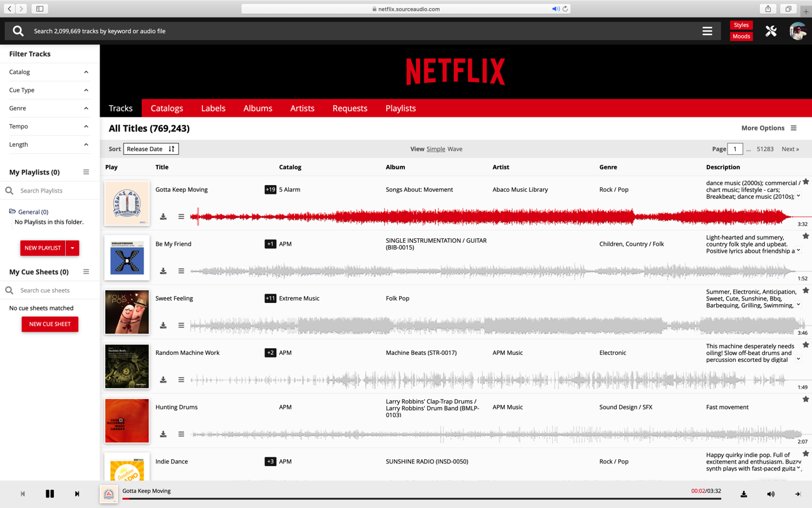Screen dimensions: 812x508
Task: Open track menu for Hunting Drums
Action: coord(181,434)
